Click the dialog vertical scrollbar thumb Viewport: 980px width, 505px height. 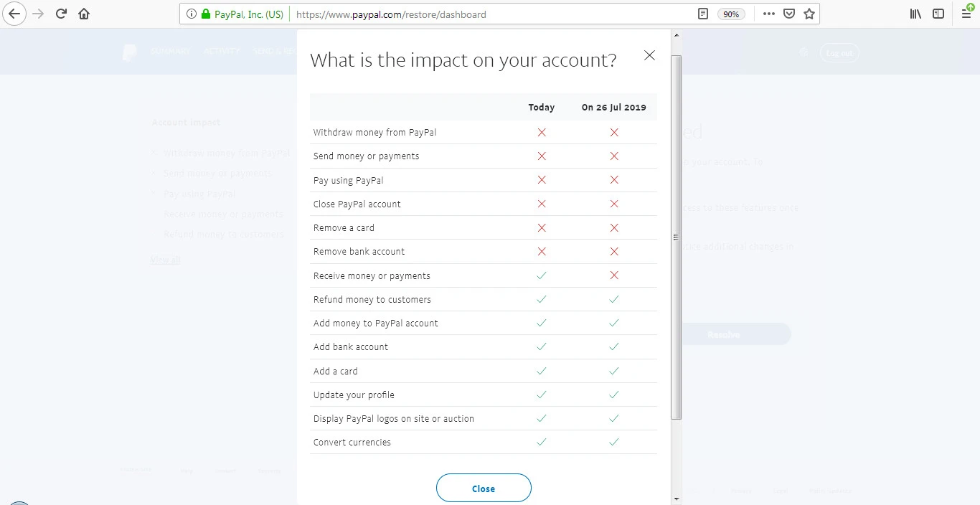pyautogui.click(x=676, y=237)
